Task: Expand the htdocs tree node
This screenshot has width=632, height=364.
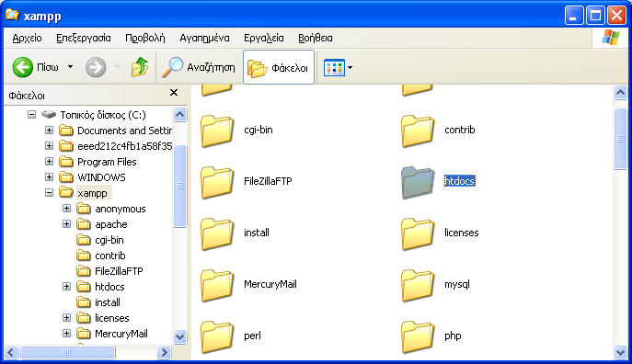Action: [x=67, y=287]
